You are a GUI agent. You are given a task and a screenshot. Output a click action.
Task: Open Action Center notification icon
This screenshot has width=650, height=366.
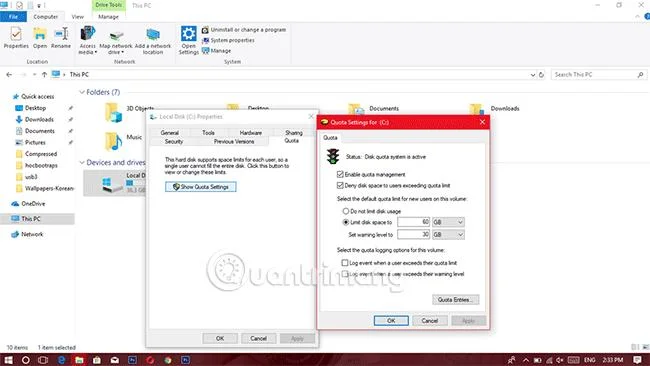tap(638, 360)
